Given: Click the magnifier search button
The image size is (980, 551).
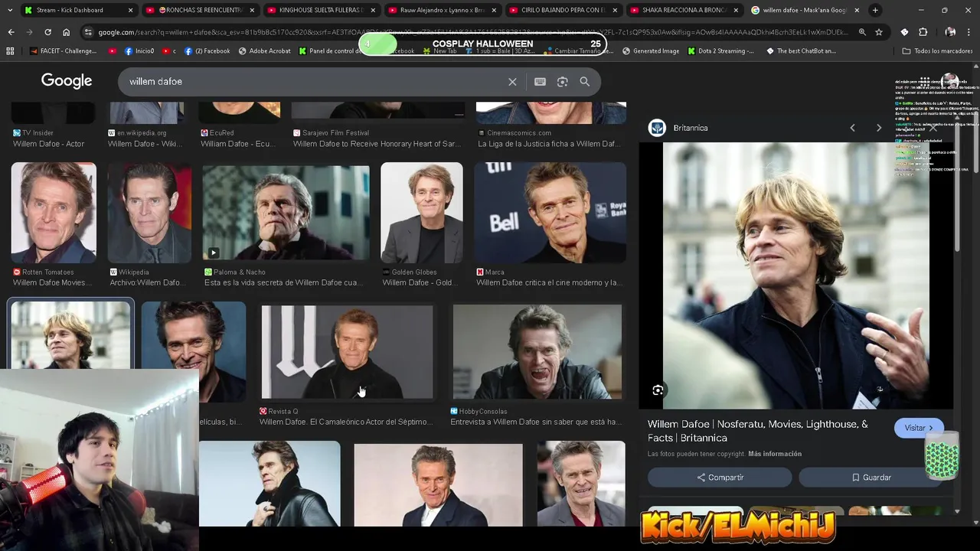Looking at the screenshot, I should click(585, 82).
